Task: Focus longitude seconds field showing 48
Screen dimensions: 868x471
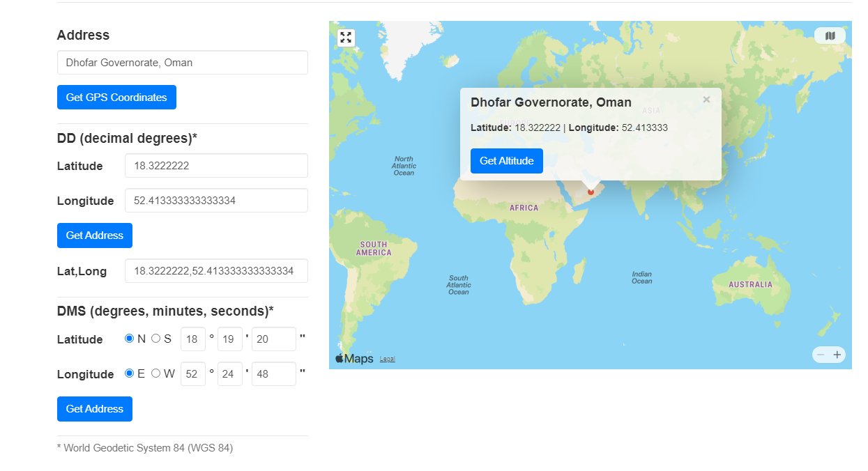Action: 274,374
